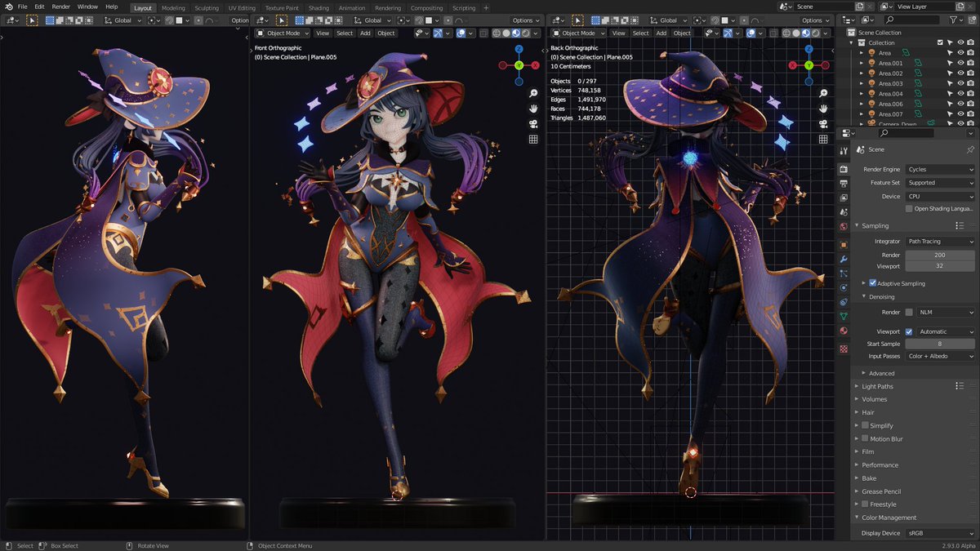
Task: Open Display Device dropdown showing sRGB
Action: [x=940, y=533]
